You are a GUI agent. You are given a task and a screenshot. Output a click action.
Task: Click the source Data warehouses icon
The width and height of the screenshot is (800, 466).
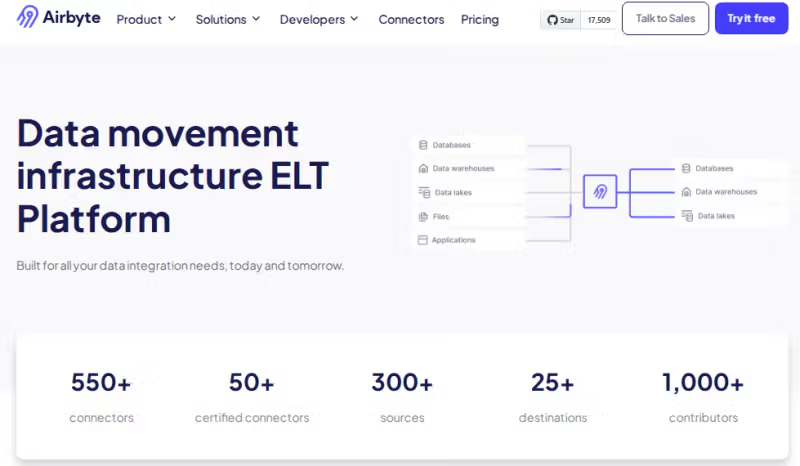click(x=423, y=168)
